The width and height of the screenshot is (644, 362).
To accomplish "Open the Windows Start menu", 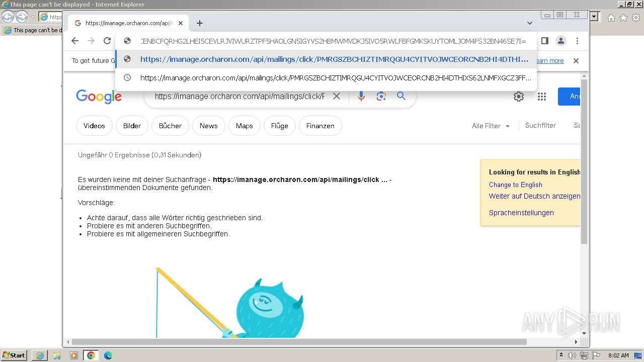I will (14, 355).
